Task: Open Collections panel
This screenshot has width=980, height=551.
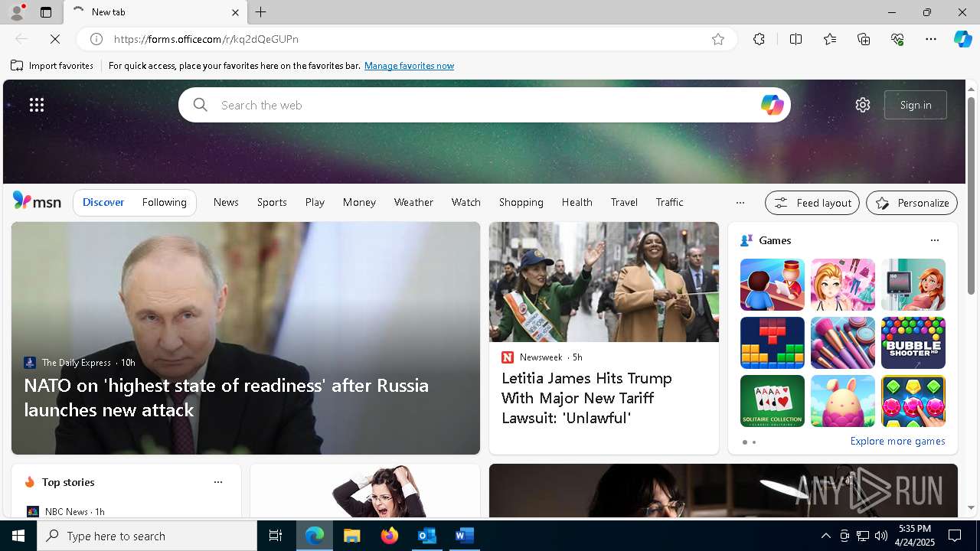Action: (x=864, y=39)
